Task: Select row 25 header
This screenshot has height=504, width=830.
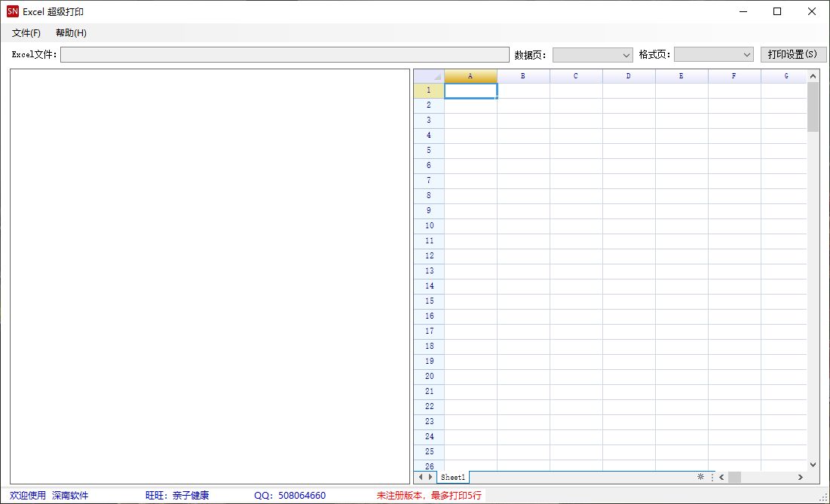Action: (429, 452)
